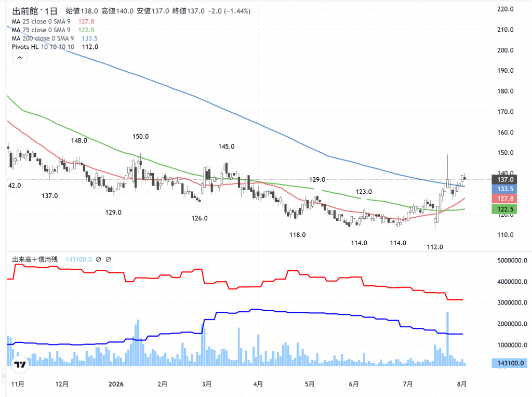The height and width of the screenshot is (397, 532).
Task: Click the 150.0 pivot high label
Action: click(x=140, y=137)
